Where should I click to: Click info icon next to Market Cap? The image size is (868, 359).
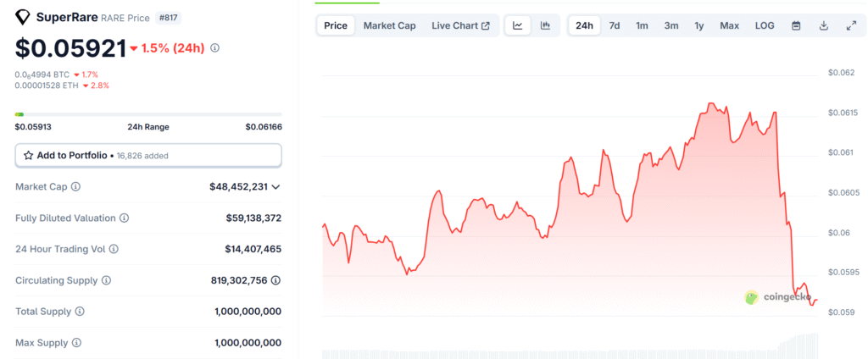pos(75,186)
